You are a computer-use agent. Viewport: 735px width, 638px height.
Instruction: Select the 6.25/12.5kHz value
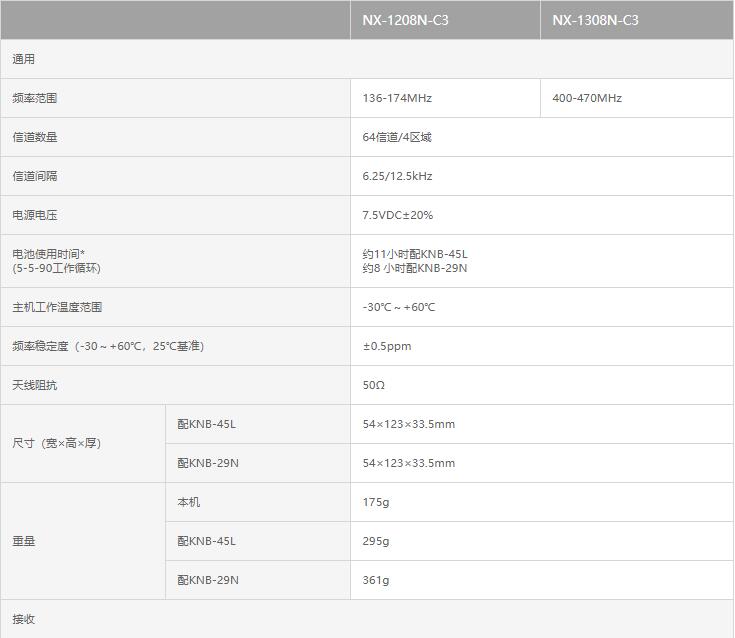tap(397, 176)
